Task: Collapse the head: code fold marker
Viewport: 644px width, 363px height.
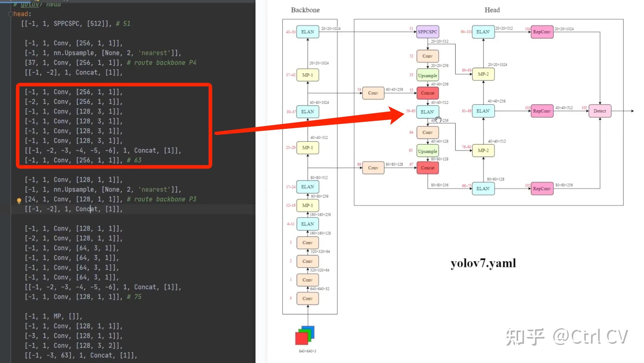Action: pos(11,14)
